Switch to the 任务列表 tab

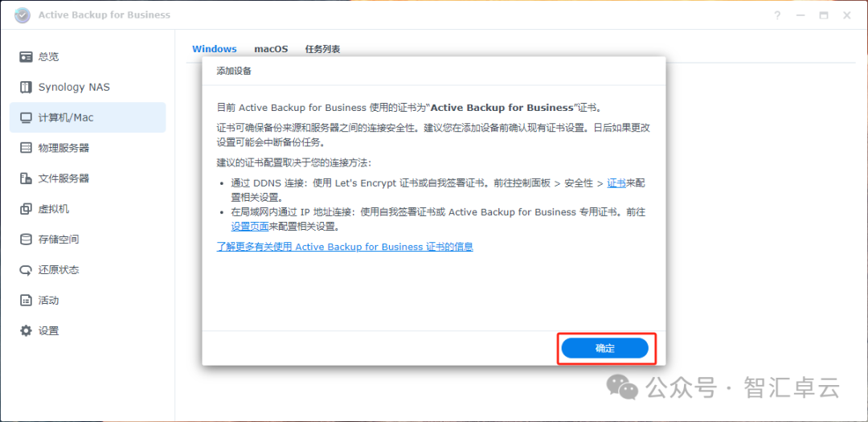pyautogui.click(x=323, y=49)
